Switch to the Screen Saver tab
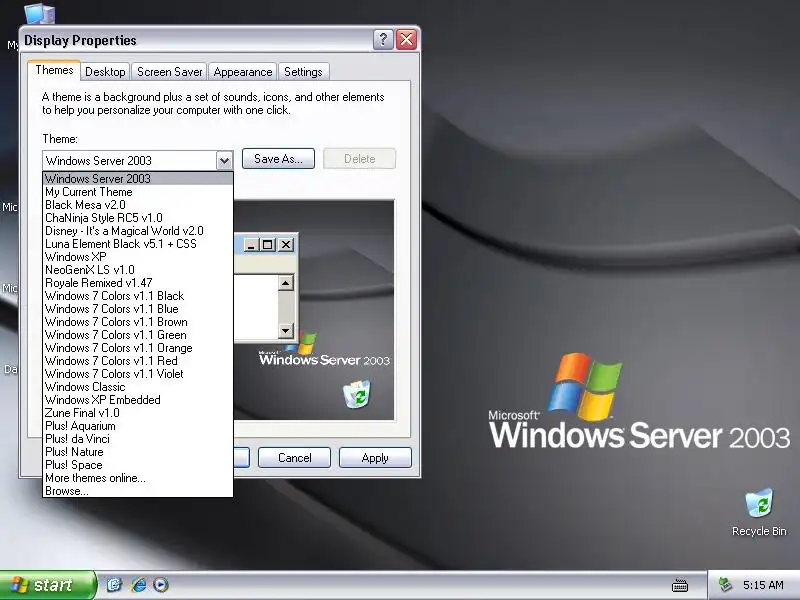 pos(169,72)
